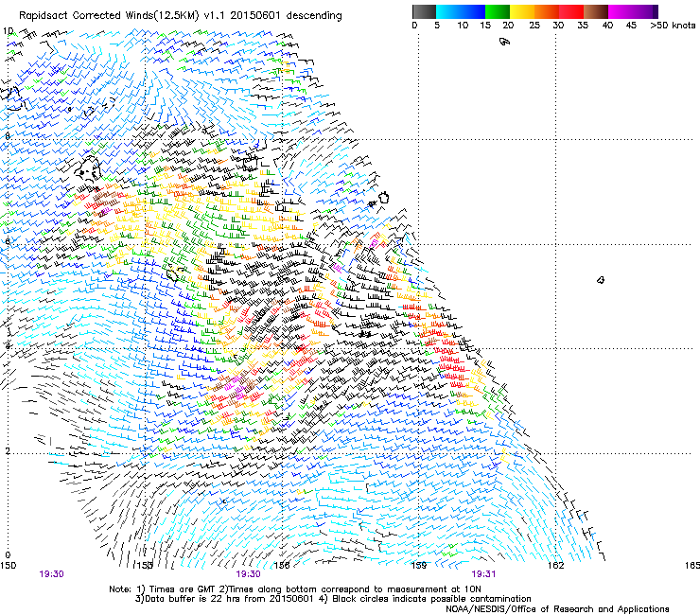Image resolution: width=700 pixels, height=615 pixels.
Task: Click the brown 35-40 knots legend segment
Action: coord(596,11)
